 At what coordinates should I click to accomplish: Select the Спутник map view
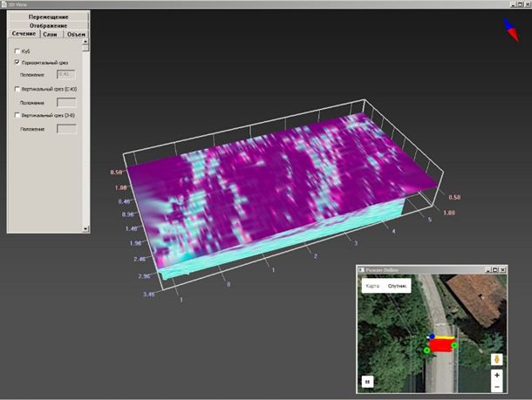(397, 286)
